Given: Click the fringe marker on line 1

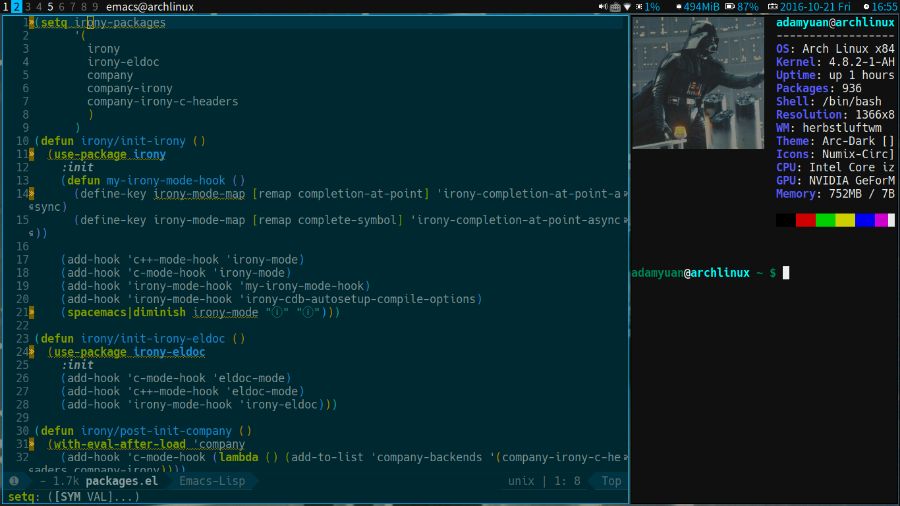Looking at the screenshot, I should click(32, 22).
